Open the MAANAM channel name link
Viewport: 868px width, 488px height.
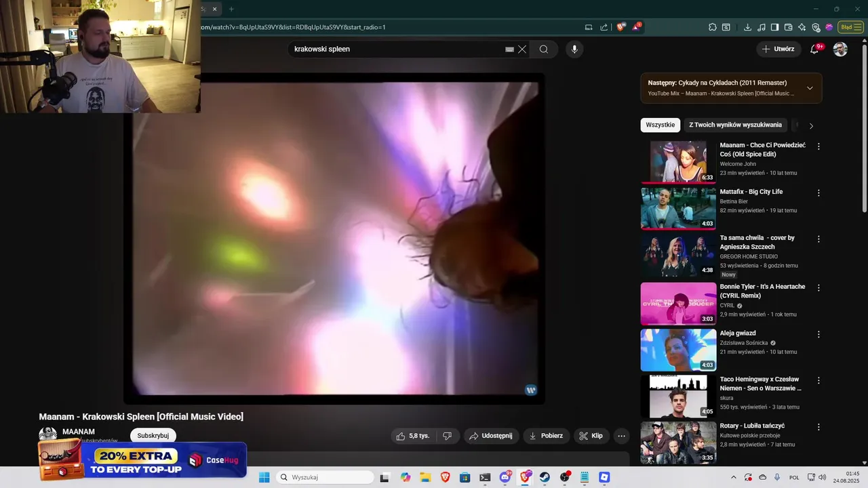(x=79, y=432)
